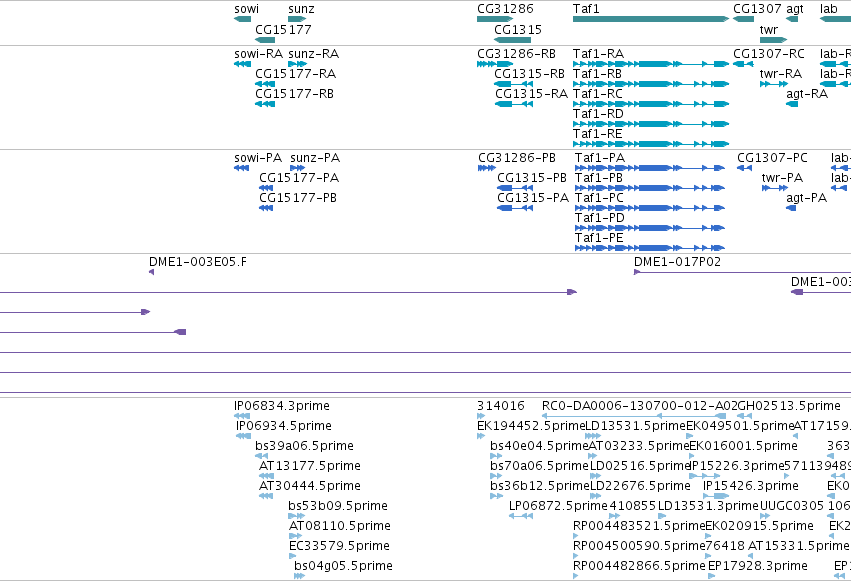Screen dimensions: 851x581
Task: Click the IP06934.5prime EST glyph
Action: 244,436
